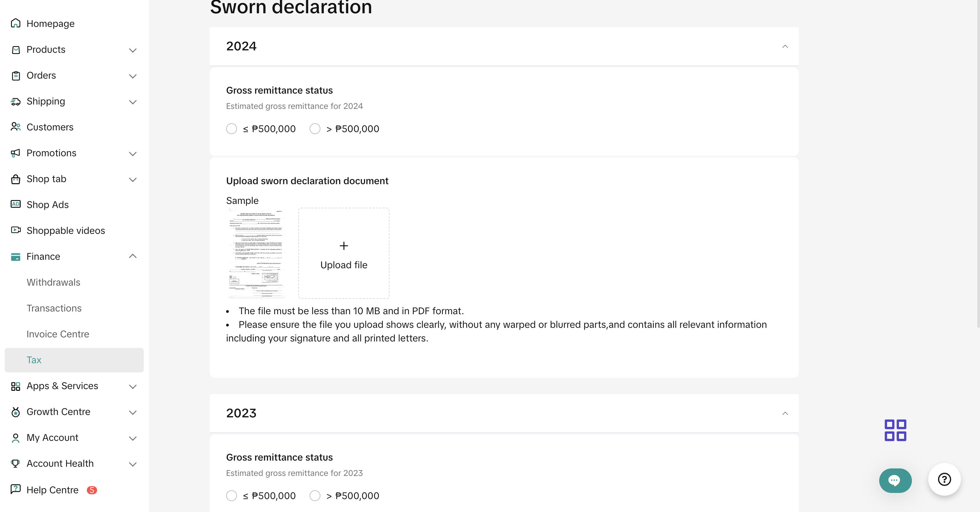Open the teal chat bubble button

click(895, 480)
